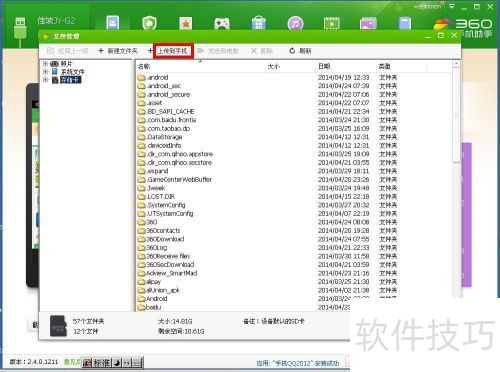The image size is (500, 372).
Task: Sort by the 名称 column header
Action: pyautogui.click(x=144, y=66)
